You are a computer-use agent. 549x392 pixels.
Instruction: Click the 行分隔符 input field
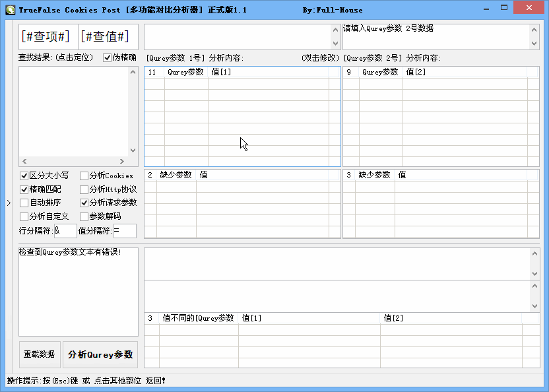pyautogui.click(x=65, y=231)
